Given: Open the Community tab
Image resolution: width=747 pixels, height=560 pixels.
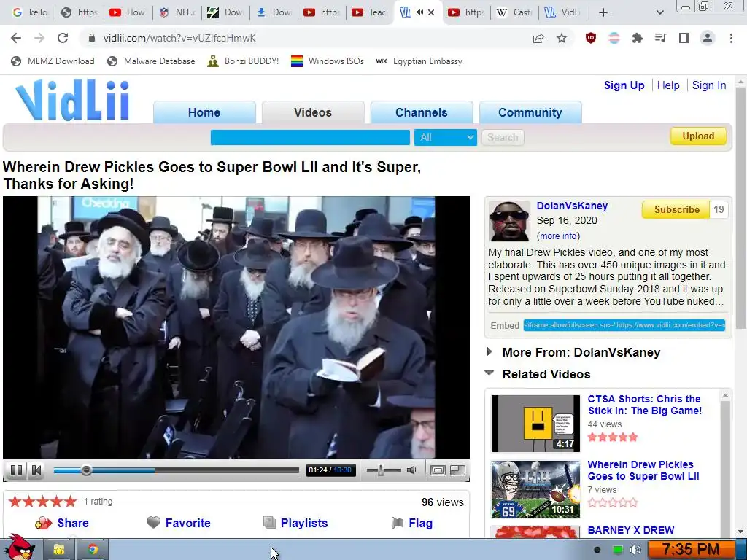Looking at the screenshot, I should coord(530,112).
